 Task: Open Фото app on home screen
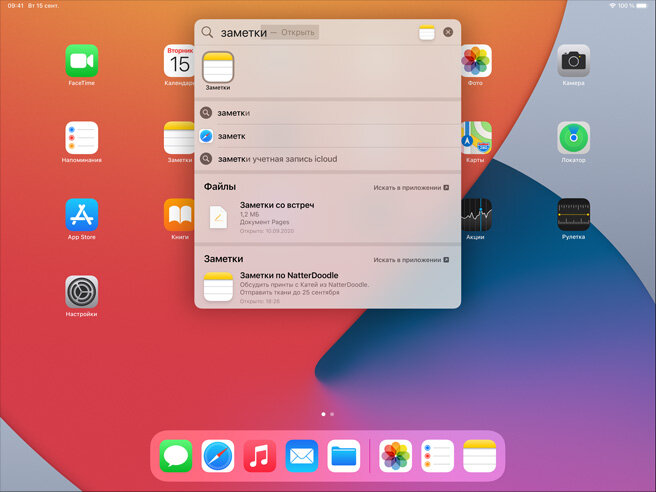tap(477, 61)
